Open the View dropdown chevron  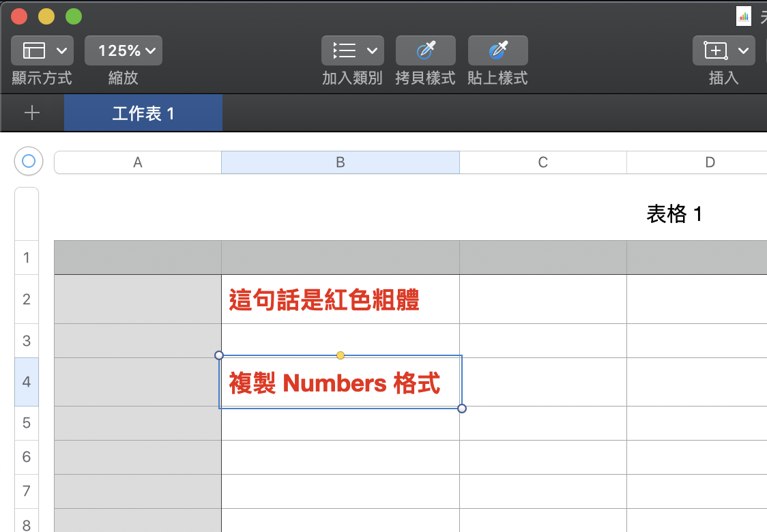61,50
